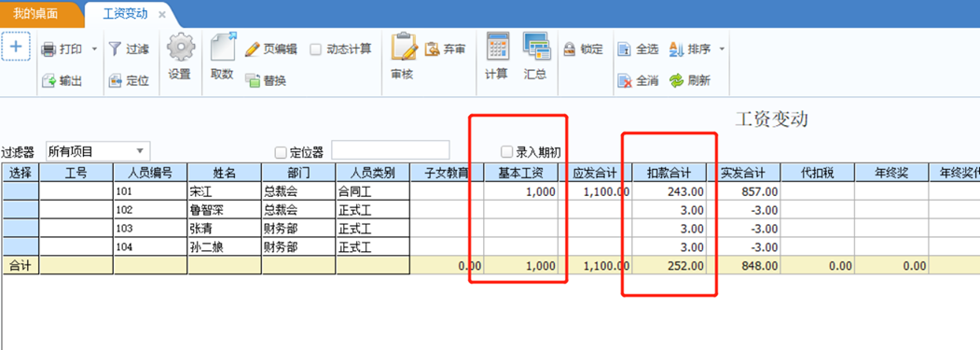Screen dimensions: 980x350
Task: Click the 替换 replace icon
Action: click(252, 81)
